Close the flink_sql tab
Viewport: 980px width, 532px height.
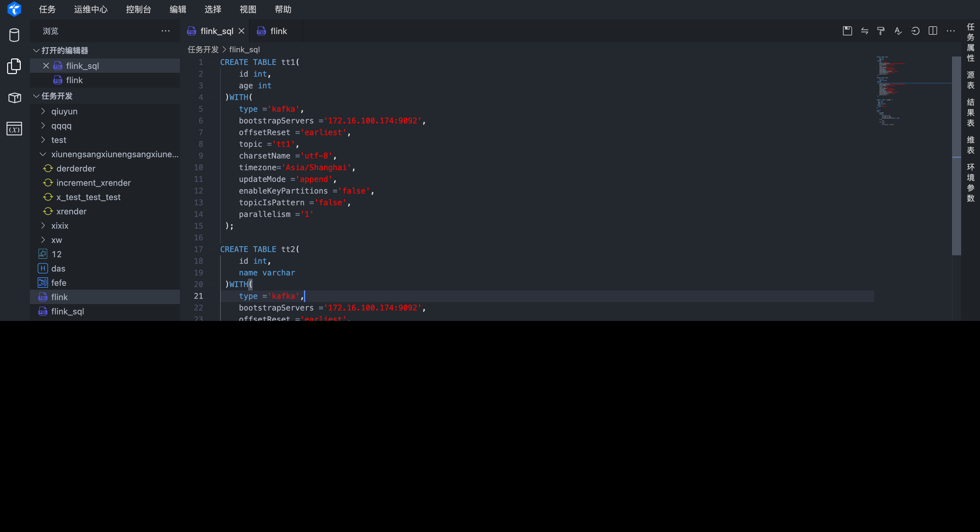(x=242, y=31)
